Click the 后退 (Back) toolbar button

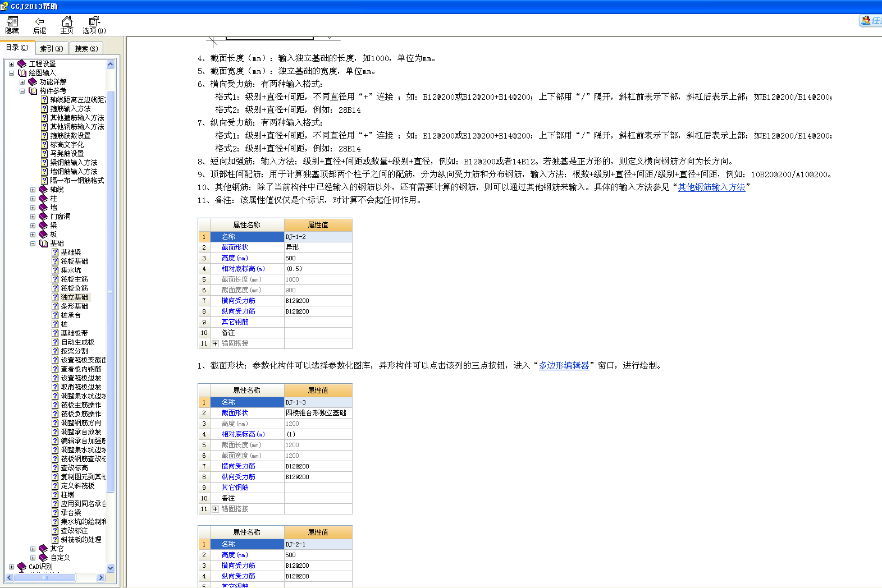39,25
